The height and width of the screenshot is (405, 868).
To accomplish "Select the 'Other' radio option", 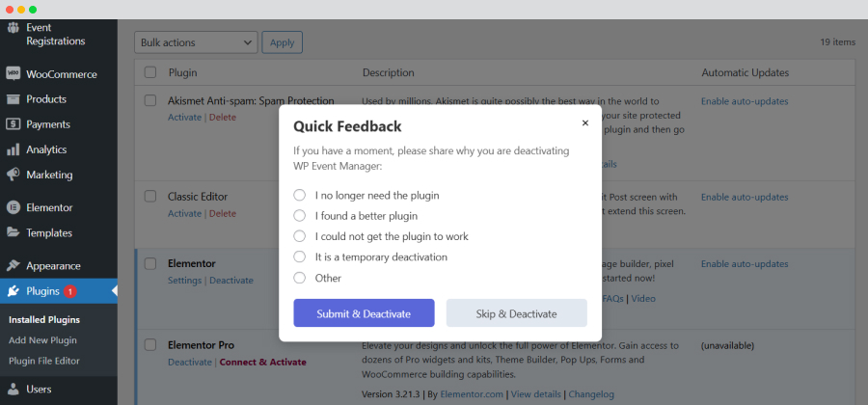I will [x=300, y=278].
